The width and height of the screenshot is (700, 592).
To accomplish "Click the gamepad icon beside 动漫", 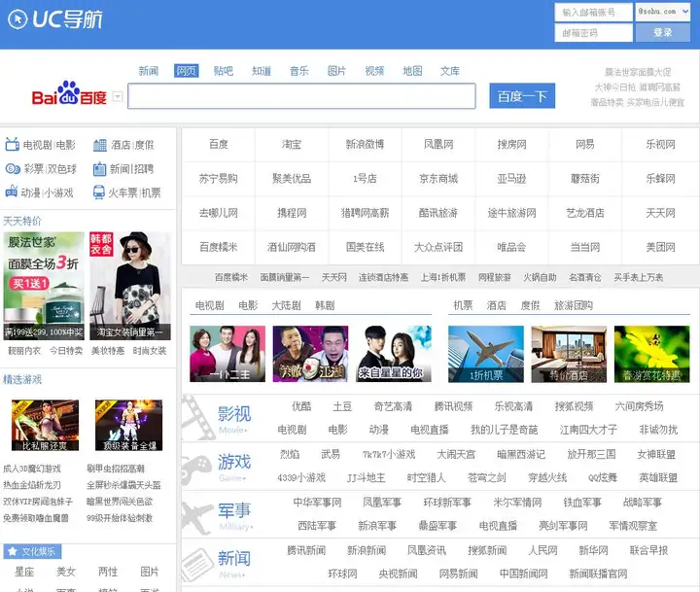I will 11,192.
